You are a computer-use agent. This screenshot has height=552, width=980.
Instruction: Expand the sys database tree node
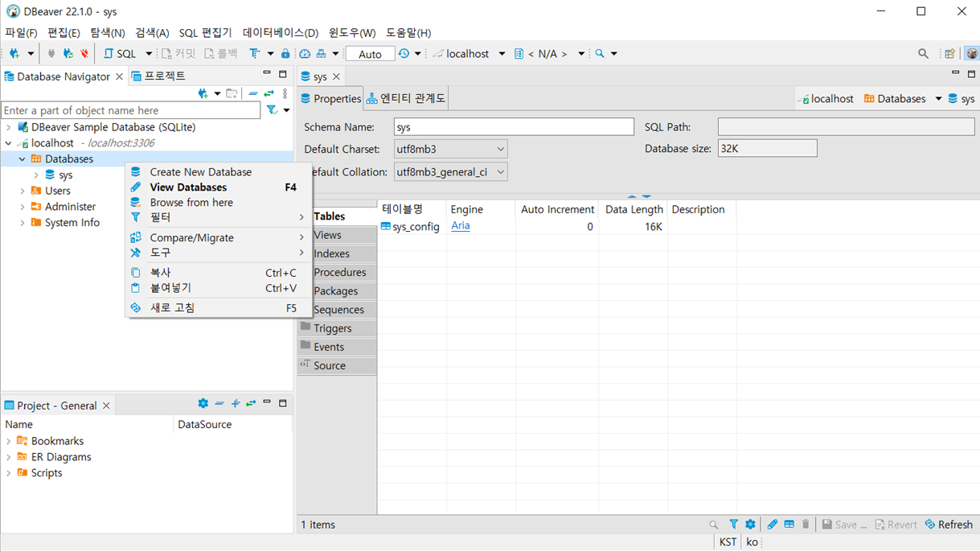pos(36,175)
